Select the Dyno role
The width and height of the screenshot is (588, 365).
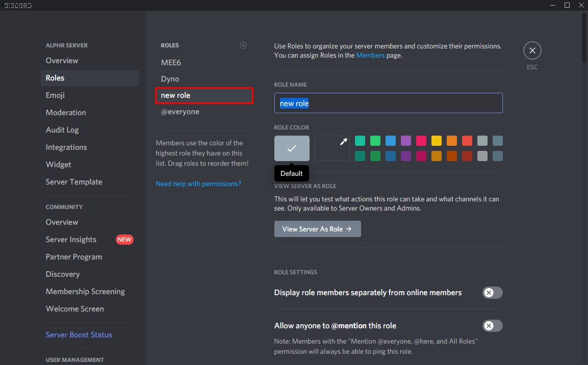pos(204,79)
